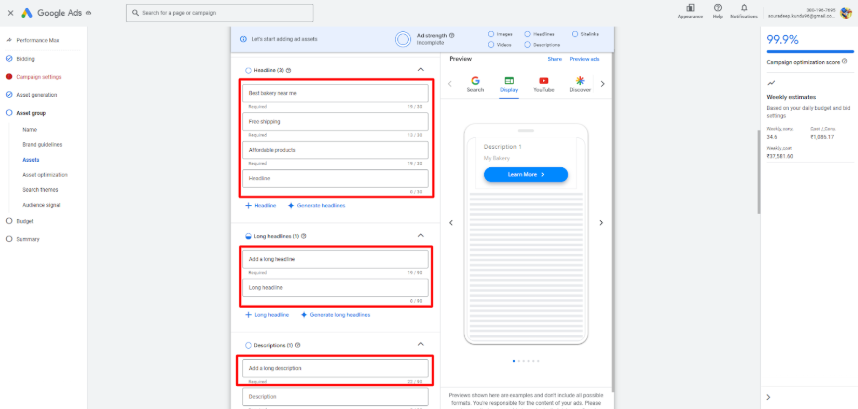The width and height of the screenshot is (858, 409).
Task: Select the Videos ad strength indicator
Action: click(x=491, y=45)
